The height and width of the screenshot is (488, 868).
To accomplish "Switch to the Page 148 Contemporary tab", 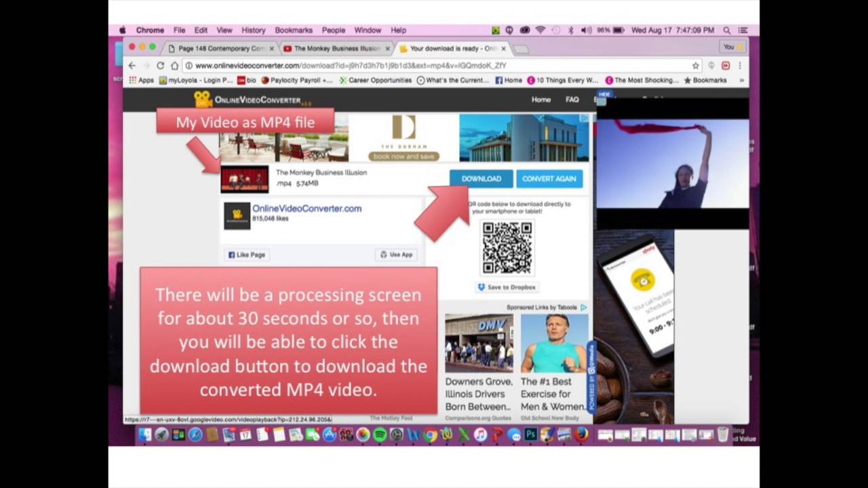I will tap(221, 49).
